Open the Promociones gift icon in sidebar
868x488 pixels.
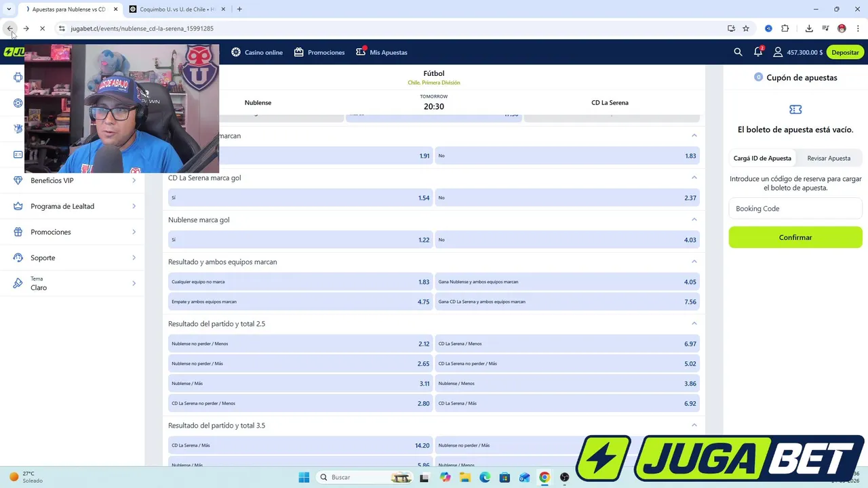tap(18, 232)
